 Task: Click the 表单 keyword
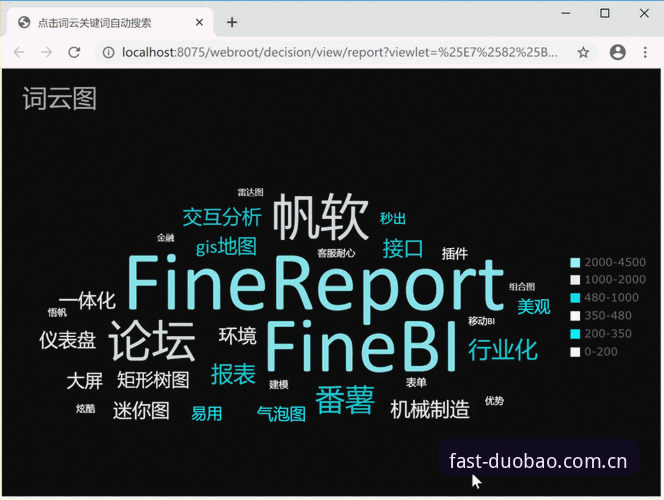tap(416, 383)
